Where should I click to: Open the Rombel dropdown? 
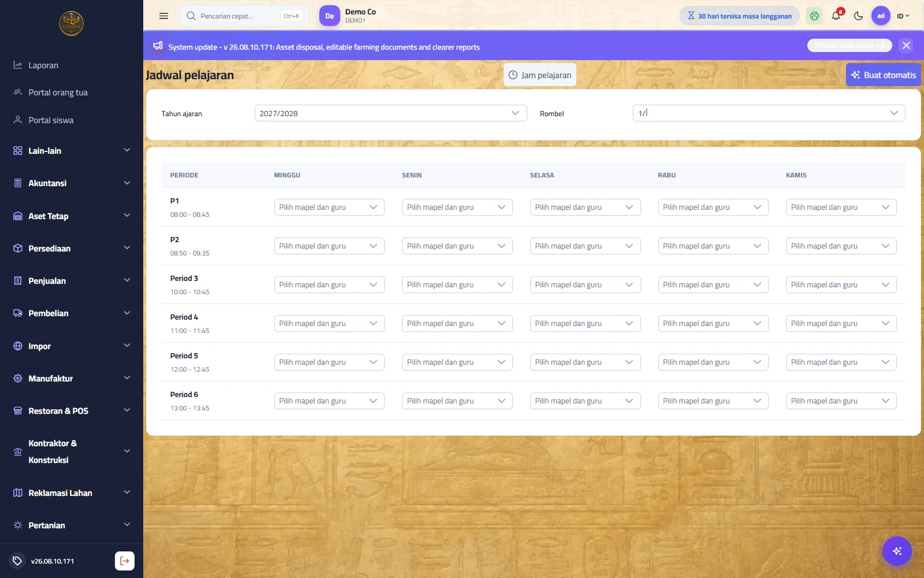tap(769, 113)
